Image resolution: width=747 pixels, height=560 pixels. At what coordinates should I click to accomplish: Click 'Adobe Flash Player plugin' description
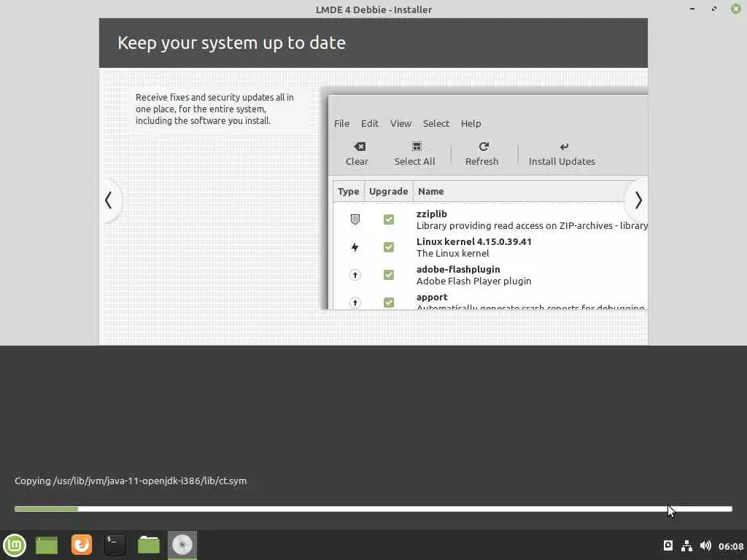click(x=474, y=281)
